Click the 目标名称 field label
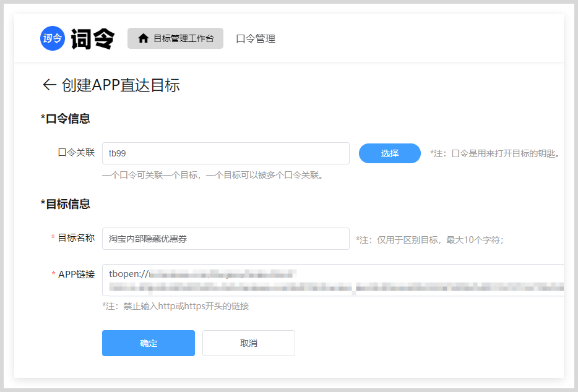 [76, 238]
